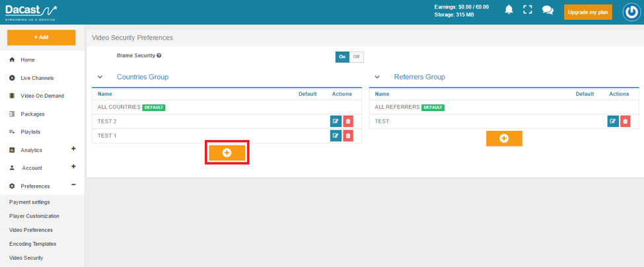Delete the TEST 1 countries group
Viewport: 644px width, 267px height.
coord(348,135)
